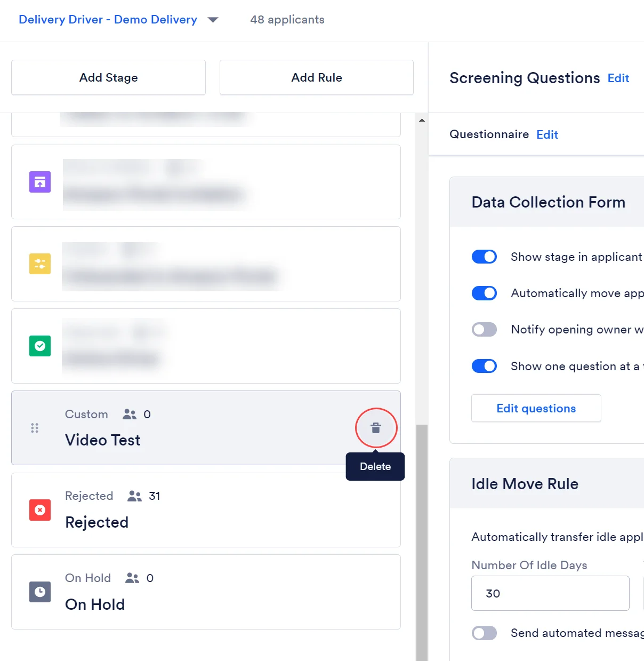Click the Number Of Idle Days field
The height and width of the screenshot is (661, 644).
point(550,593)
